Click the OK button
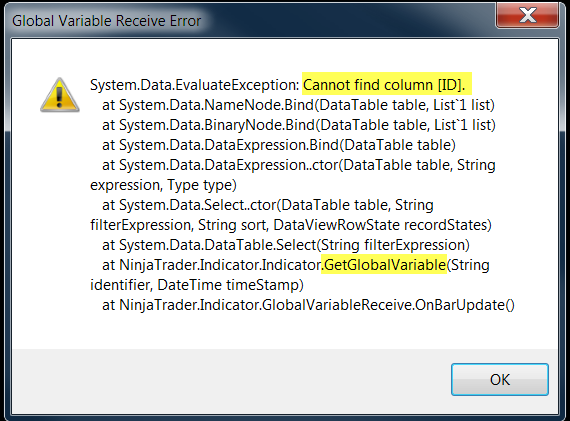The height and width of the screenshot is (421, 570). tap(499, 379)
